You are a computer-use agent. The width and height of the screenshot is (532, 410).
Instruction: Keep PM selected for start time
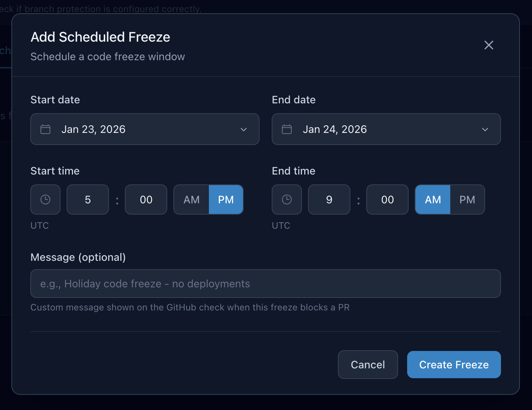[x=226, y=200]
